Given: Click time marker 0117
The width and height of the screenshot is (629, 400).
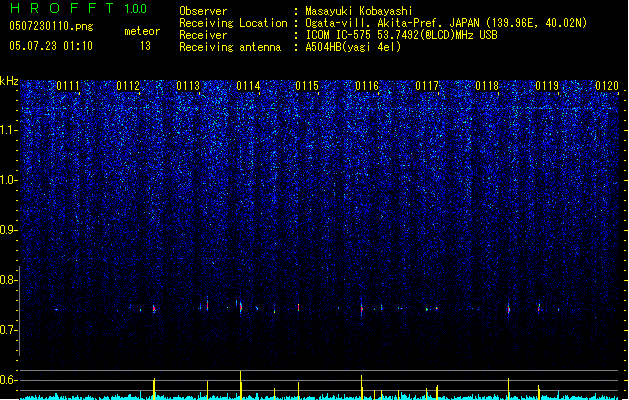Looking at the screenshot, I should [427, 86].
